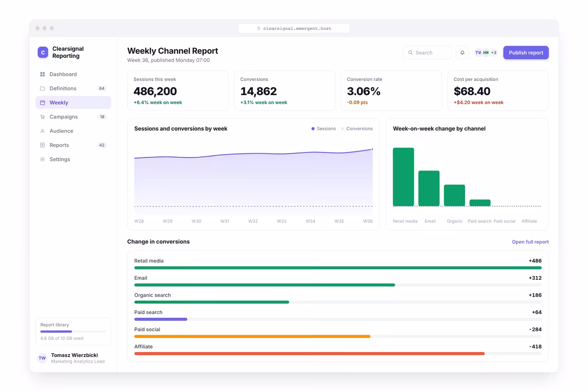
Task: Click the Dashboard grid icon
Action: pos(43,74)
